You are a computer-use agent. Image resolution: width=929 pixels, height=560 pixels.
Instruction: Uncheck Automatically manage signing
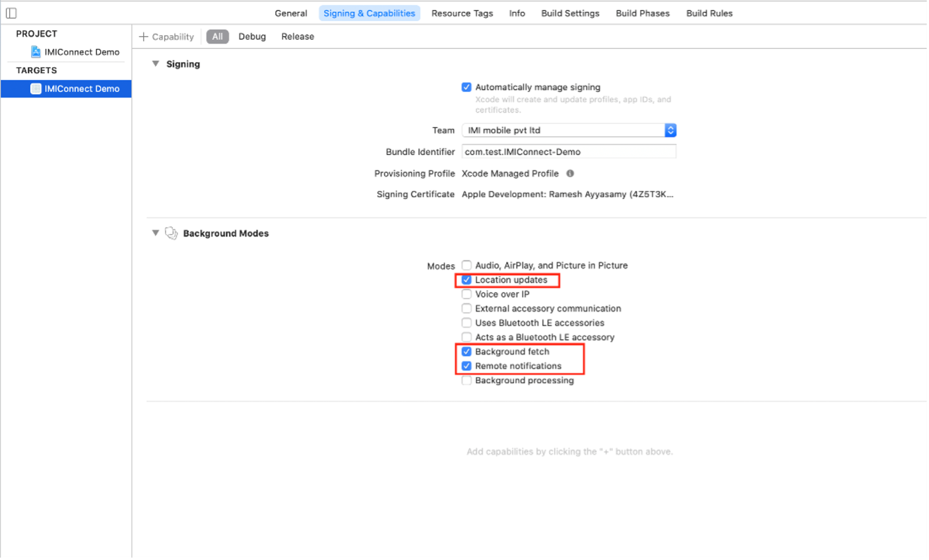466,87
